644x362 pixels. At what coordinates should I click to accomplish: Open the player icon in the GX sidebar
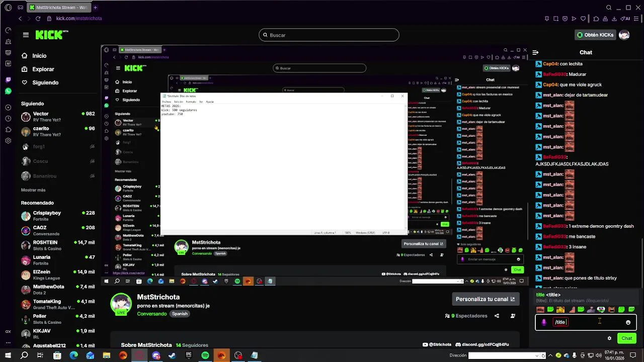8,107
